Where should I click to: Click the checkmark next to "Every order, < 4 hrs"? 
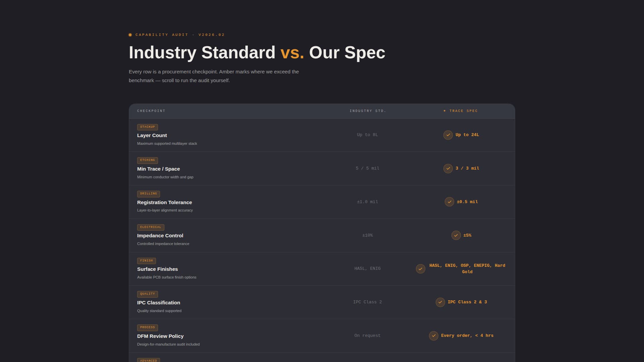[x=434, y=336]
